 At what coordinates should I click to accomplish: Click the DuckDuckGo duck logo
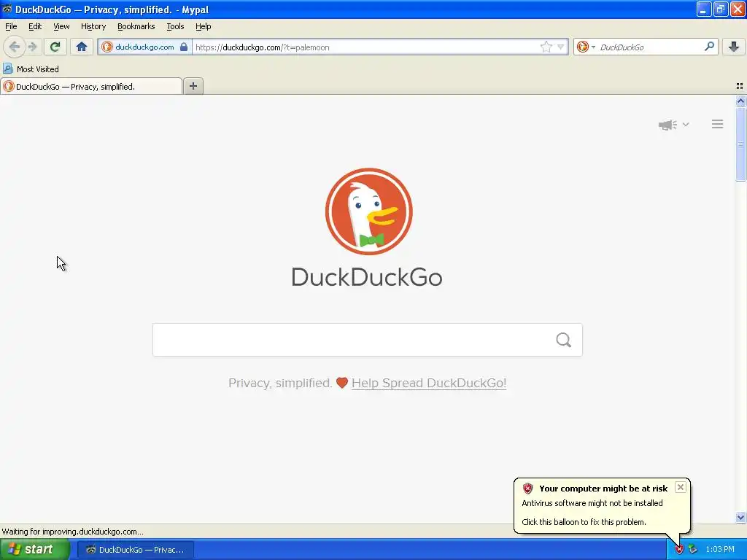pyautogui.click(x=368, y=211)
